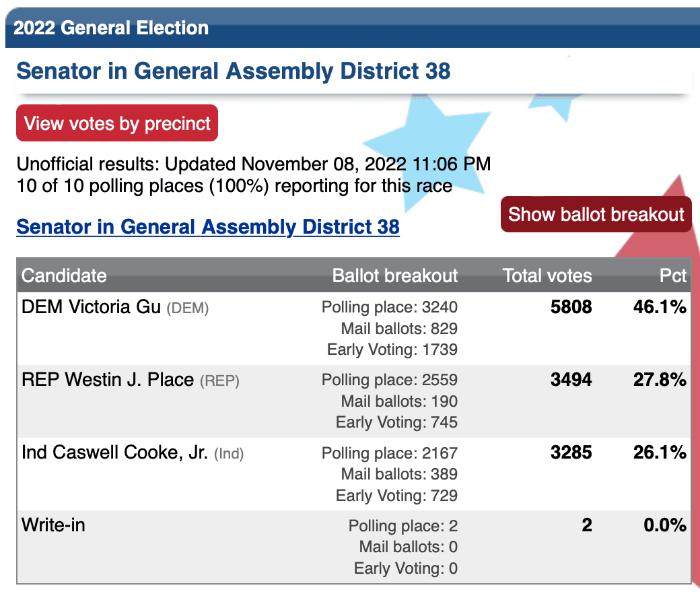Select the Write-in candidate row
The height and width of the screenshot is (598, 700).
(x=353, y=547)
